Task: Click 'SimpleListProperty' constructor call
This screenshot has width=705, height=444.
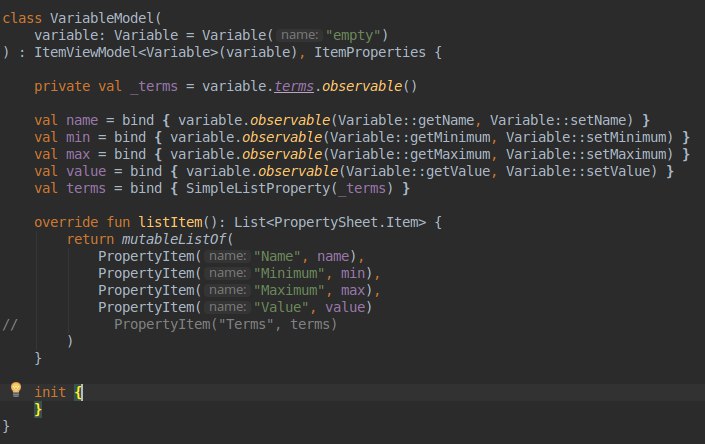Action: [x=258, y=189]
